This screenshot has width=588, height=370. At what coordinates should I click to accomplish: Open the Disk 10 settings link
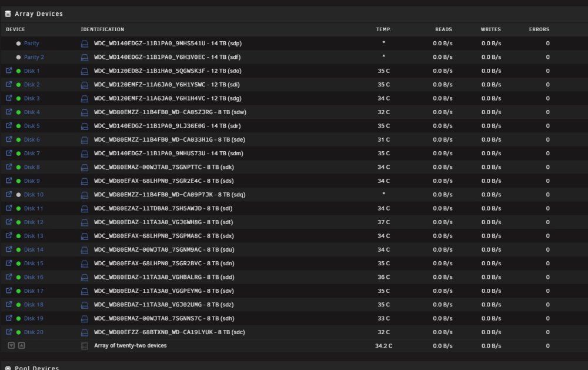point(34,194)
